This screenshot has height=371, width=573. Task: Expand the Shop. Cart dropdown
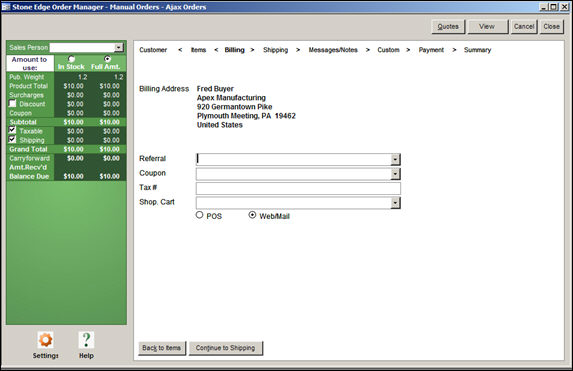pos(395,202)
